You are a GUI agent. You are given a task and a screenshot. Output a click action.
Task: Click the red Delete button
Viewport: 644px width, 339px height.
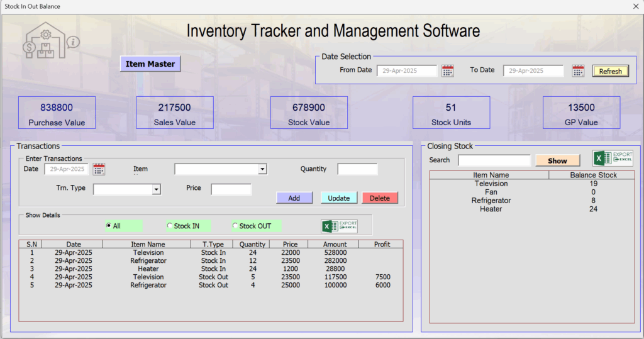coord(380,198)
